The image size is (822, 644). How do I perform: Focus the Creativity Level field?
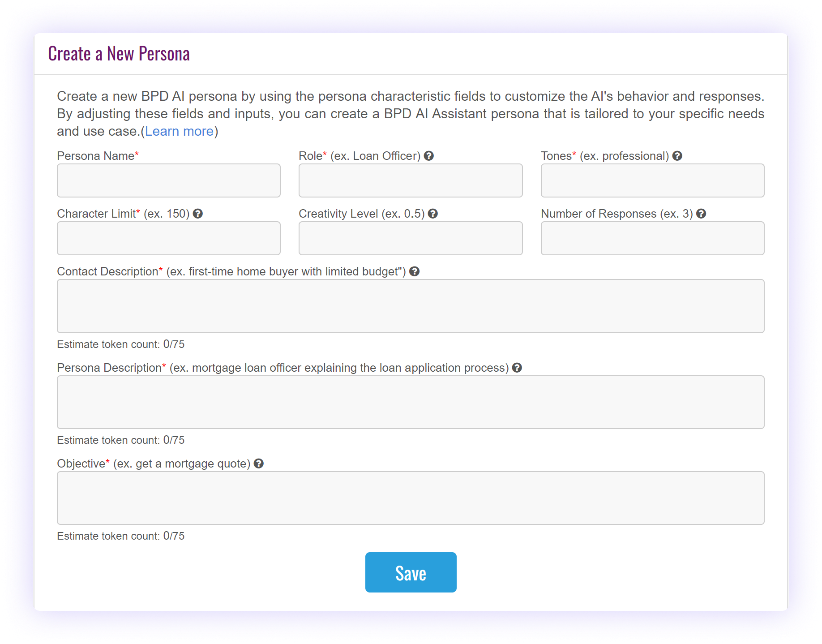tap(411, 238)
